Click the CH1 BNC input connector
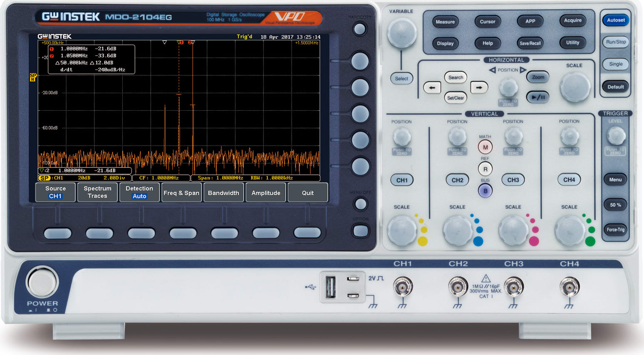644x355 pixels. click(403, 287)
